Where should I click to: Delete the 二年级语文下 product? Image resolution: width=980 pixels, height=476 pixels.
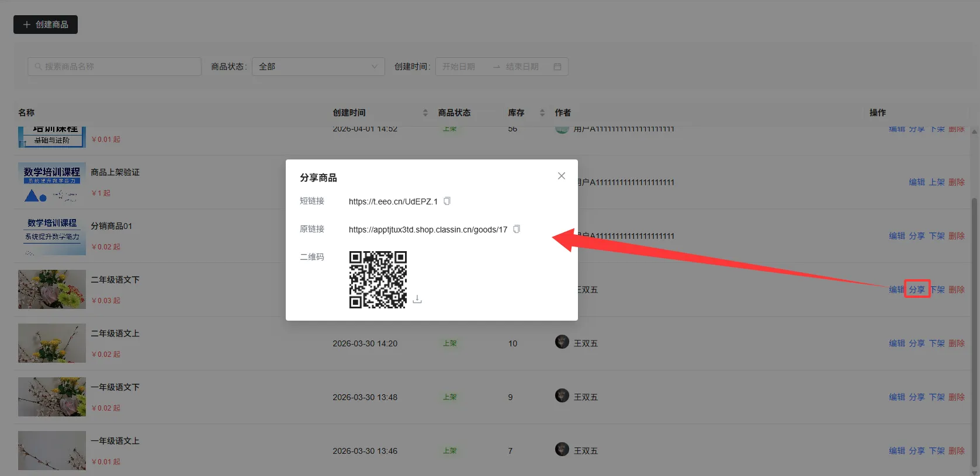point(957,290)
